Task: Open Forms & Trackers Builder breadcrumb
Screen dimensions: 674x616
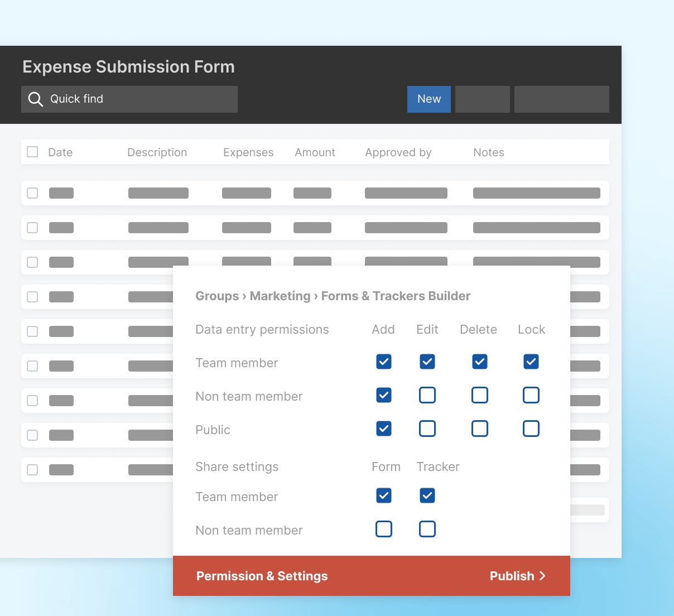Action: (x=396, y=296)
